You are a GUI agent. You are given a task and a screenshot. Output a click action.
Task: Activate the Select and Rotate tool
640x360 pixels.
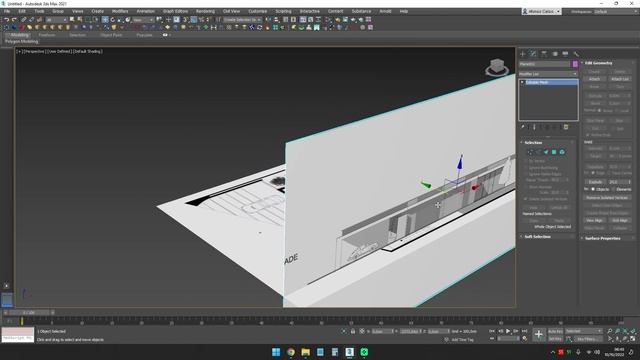point(113,20)
